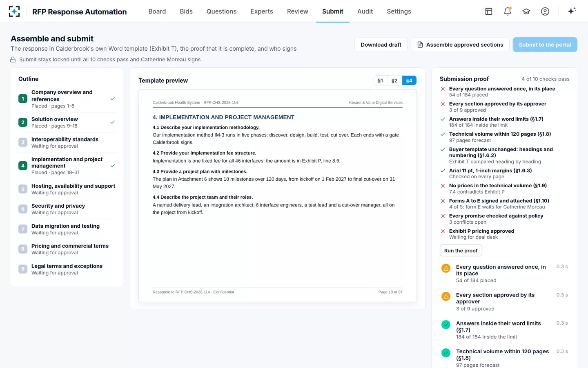Click the check "No prices in the technical volume (§1.9)"
The width and height of the screenshot is (588, 368).
(x=498, y=186)
